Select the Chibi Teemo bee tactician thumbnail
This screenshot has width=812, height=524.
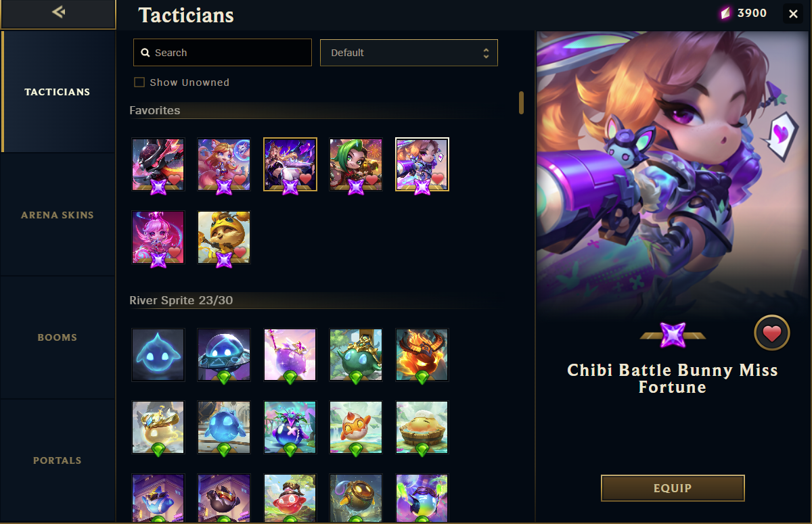pos(224,237)
